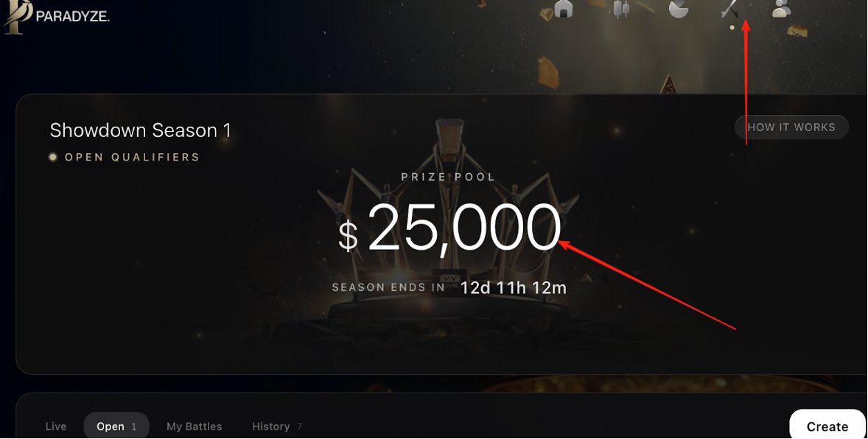Open the user profile icon
The width and height of the screenshot is (868, 439).
click(x=781, y=8)
